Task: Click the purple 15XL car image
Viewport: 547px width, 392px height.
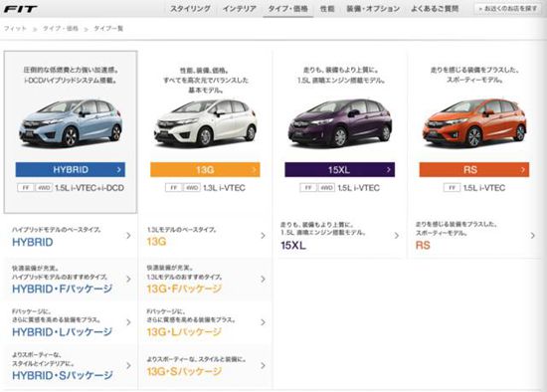Action: click(x=340, y=122)
